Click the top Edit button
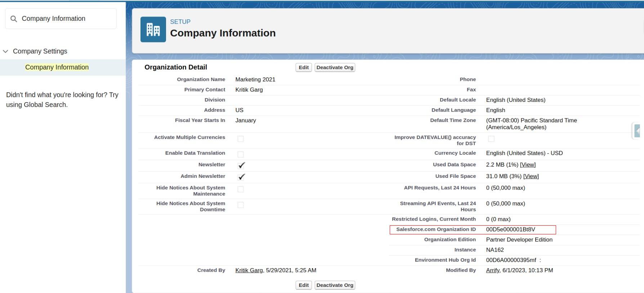 304,67
